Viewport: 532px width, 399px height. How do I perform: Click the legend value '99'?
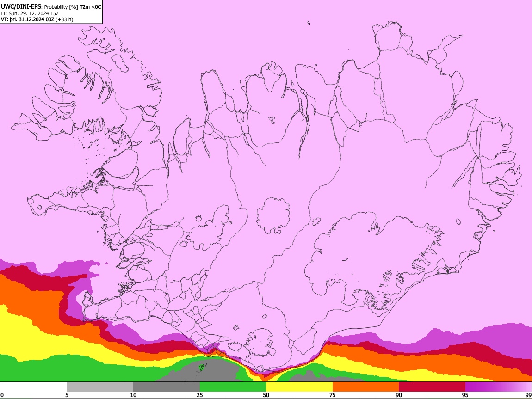(528, 395)
